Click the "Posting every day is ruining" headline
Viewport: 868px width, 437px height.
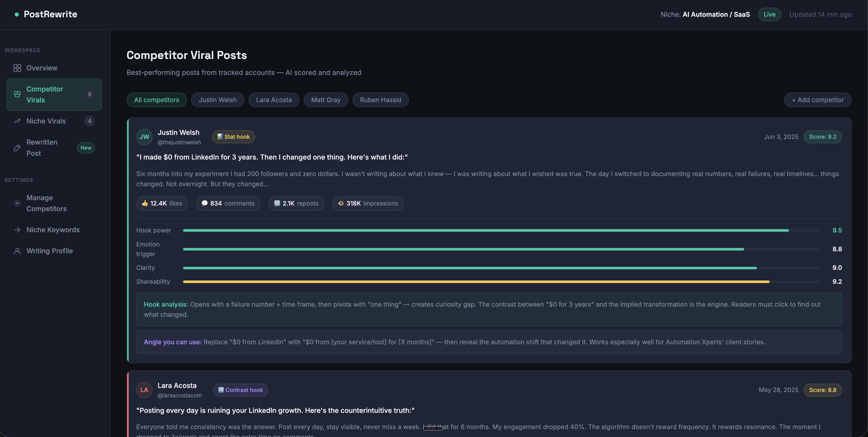tap(275, 410)
